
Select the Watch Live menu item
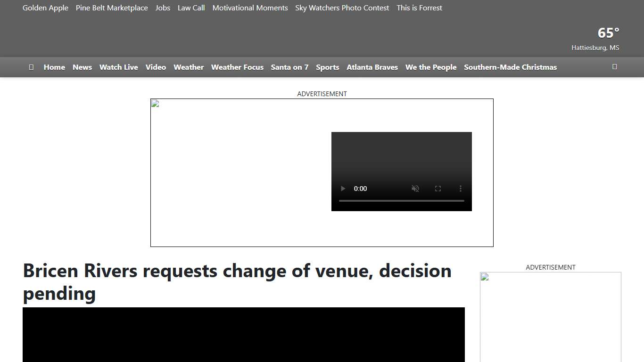tap(118, 67)
